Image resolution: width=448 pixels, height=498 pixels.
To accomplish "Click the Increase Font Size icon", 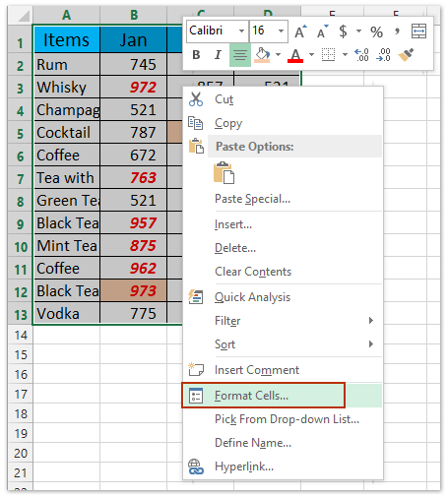I will click(x=300, y=31).
